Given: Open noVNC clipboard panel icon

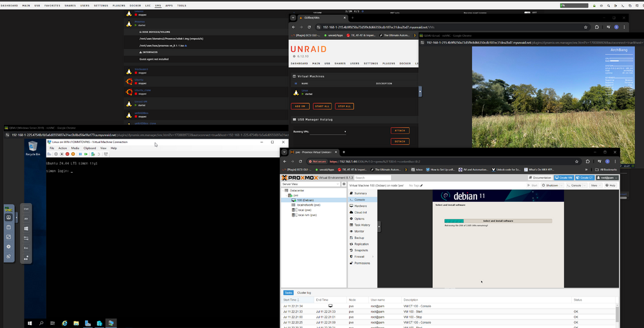Looking at the screenshot, I should point(8,227).
